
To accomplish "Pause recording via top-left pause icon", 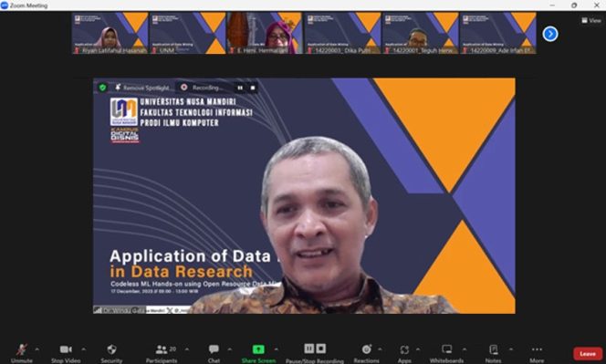I will tap(240, 88).
